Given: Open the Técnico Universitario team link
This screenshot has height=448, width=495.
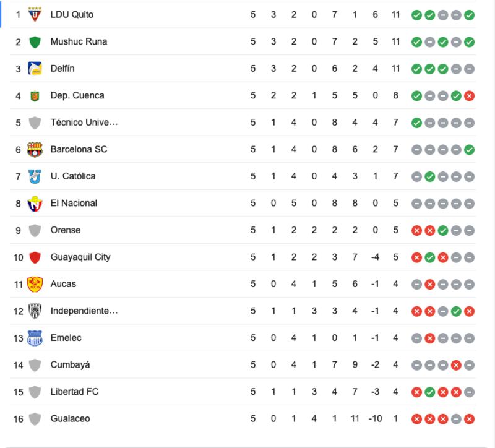Looking at the screenshot, I should tap(84, 123).
